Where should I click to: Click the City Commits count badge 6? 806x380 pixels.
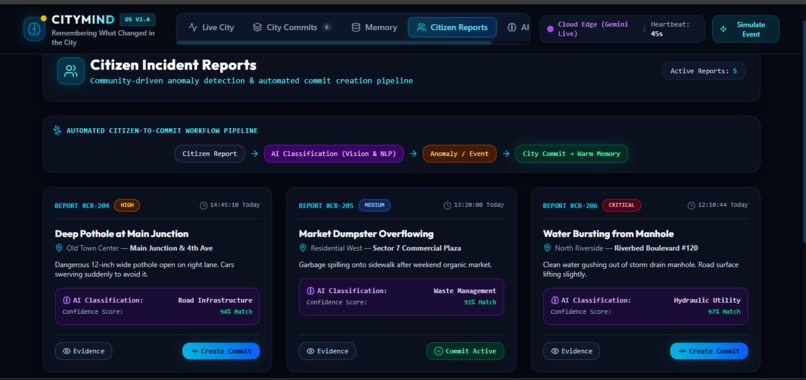pyautogui.click(x=327, y=27)
